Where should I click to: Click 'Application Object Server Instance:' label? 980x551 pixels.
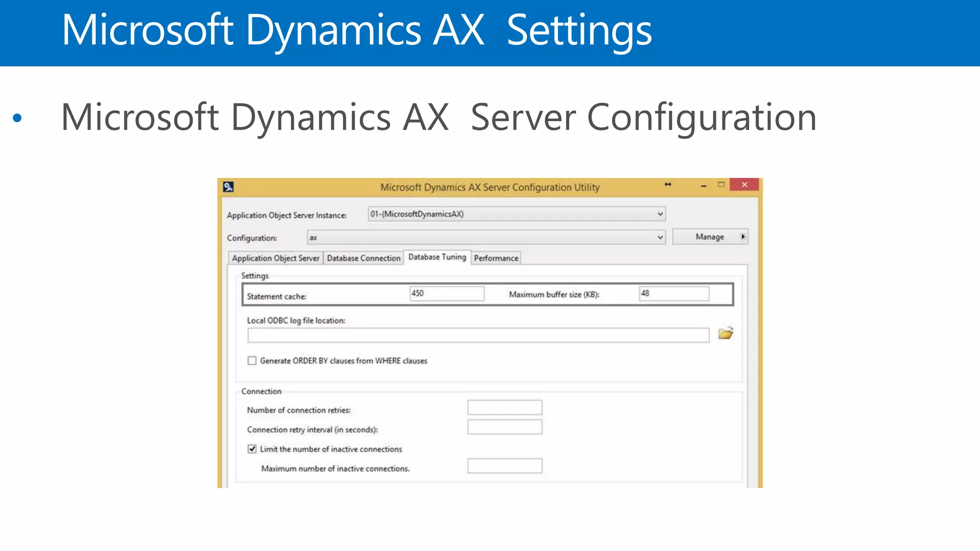287,216
